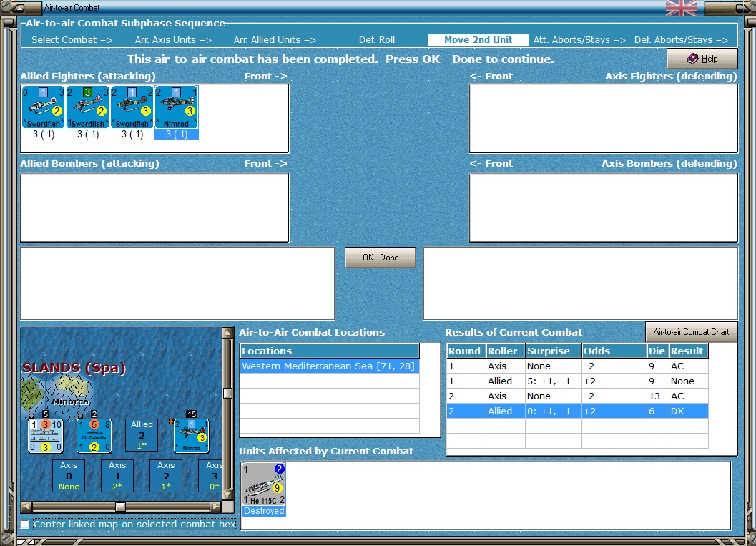
Task: Click the Axis 2 sea box marker
Action: (x=166, y=476)
